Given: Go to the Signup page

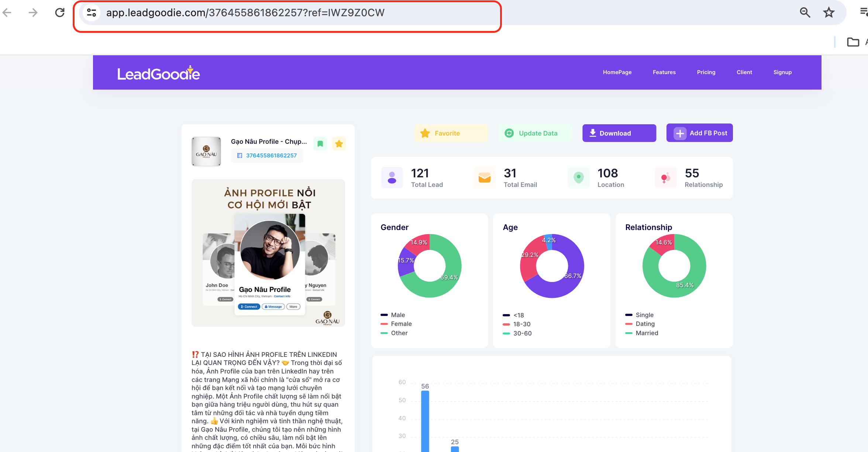Looking at the screenshot, I should [x=782, y=72].
